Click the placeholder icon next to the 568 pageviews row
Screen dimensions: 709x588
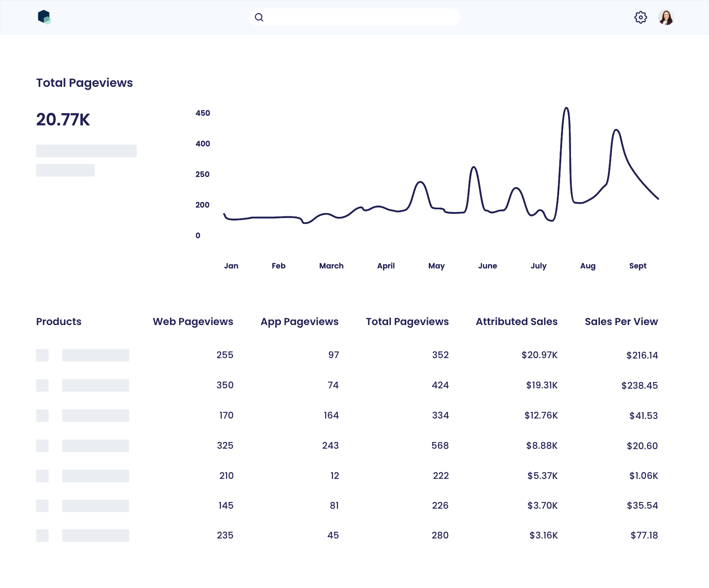click(42, 446)
